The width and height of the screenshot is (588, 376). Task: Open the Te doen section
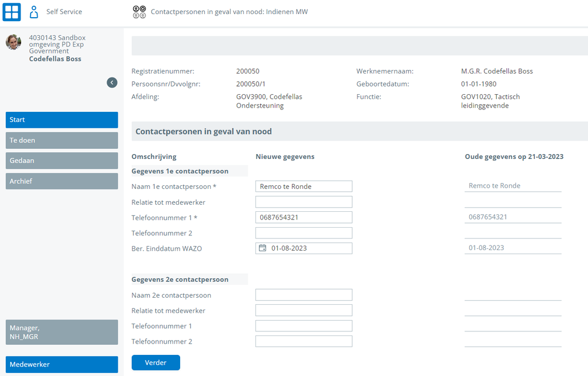62,141
